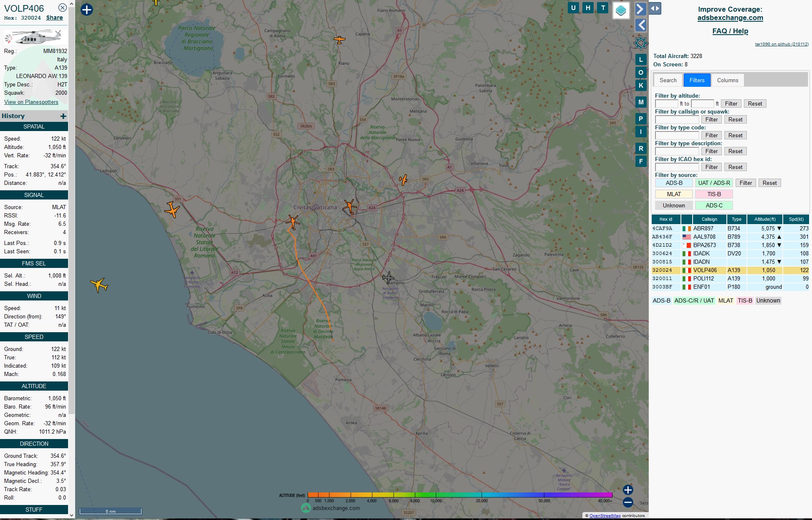Select MLAT source filter option
Screen dimensions: 812x520
click(x=674, y=194)
